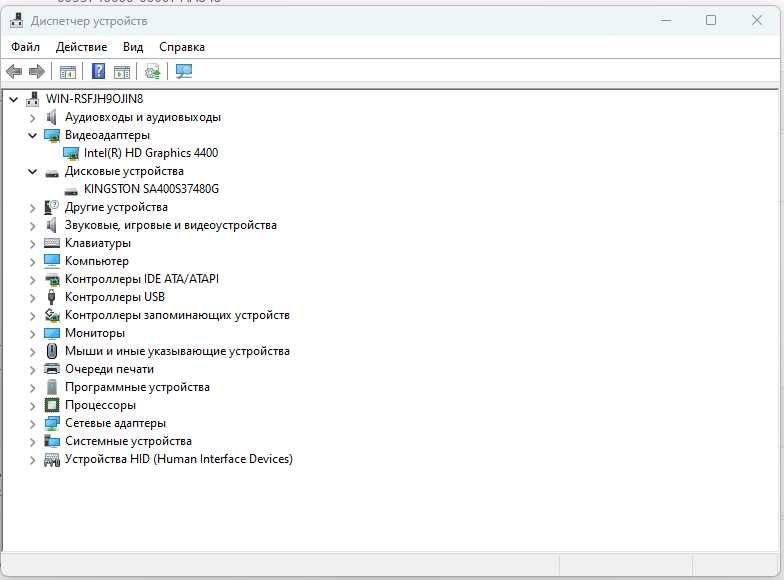
Task: Select the WIN-RSFJH9OJIN8 computer name
Action: coord(94,98)
